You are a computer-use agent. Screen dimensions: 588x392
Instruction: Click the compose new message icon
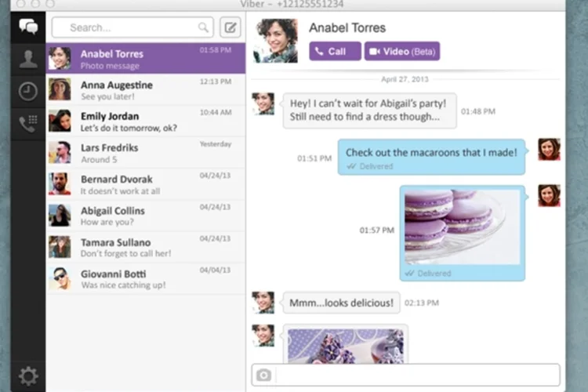[230, 27]
